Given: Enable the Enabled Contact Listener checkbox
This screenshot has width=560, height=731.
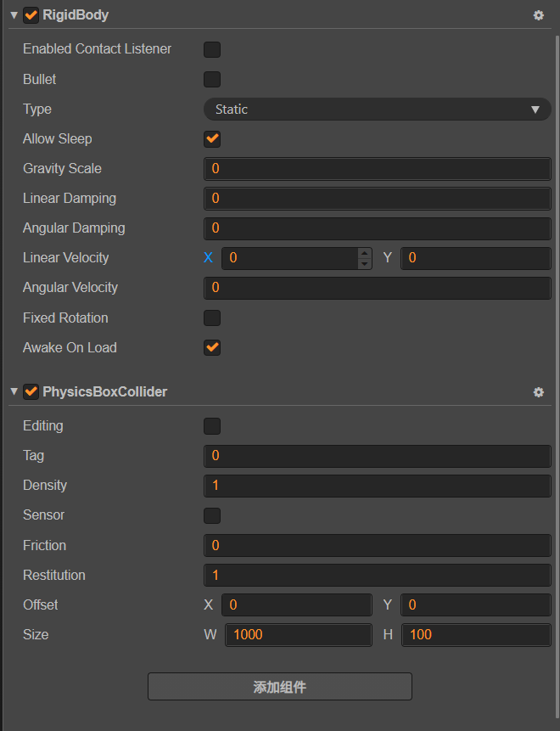Looking at the screenshot, I should pos(212,49).
